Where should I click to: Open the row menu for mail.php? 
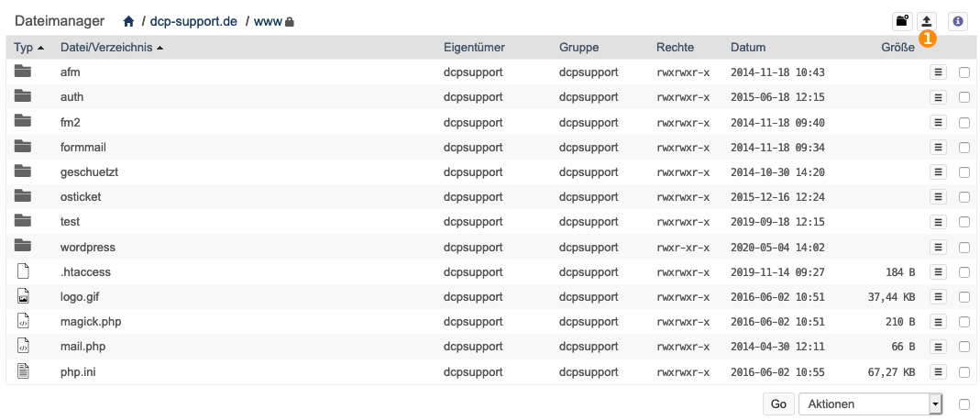tap(938, 347)
